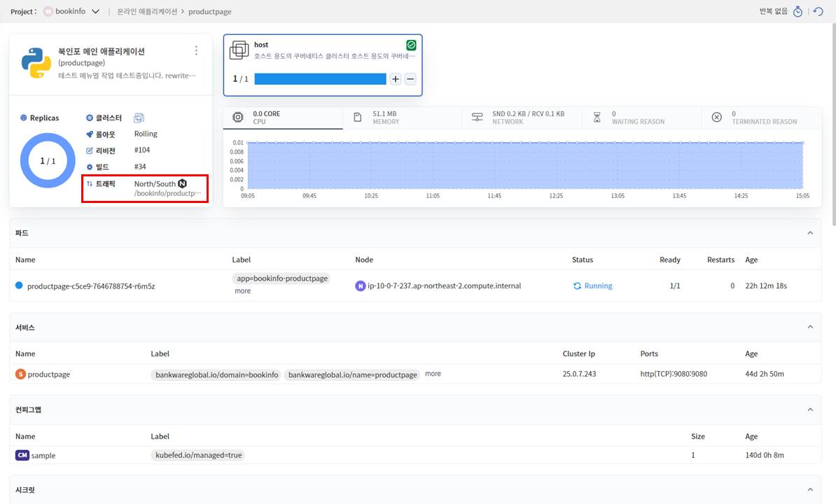Open pod productpage-c5ce9-7646788754-r6m5z

tap(90, 286)
